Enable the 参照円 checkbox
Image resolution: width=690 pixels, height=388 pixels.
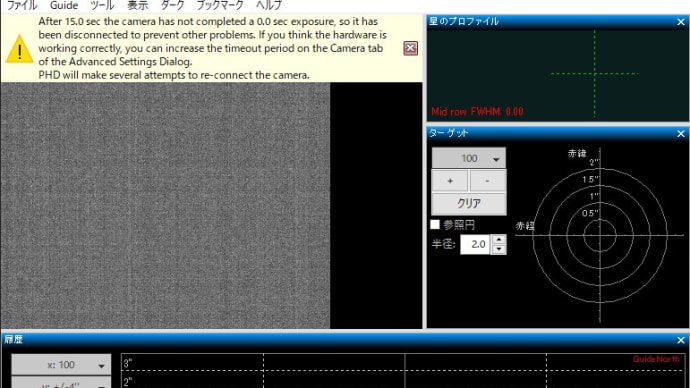click(x=435, y=224)
